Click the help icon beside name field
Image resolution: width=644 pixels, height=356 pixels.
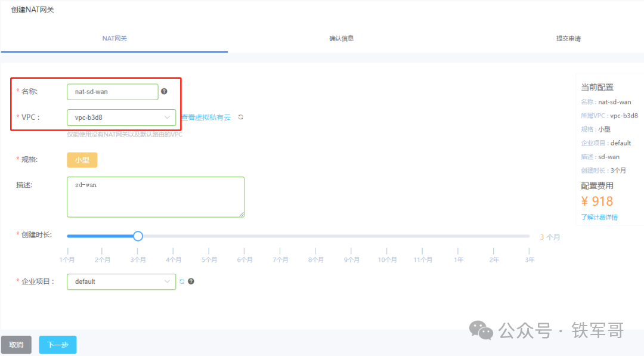165,92
